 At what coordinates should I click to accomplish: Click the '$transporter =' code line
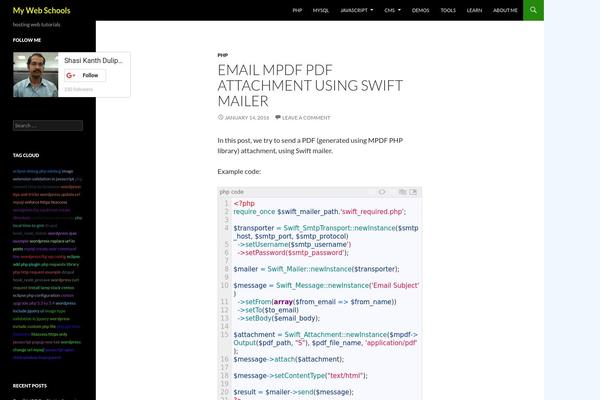326,232
